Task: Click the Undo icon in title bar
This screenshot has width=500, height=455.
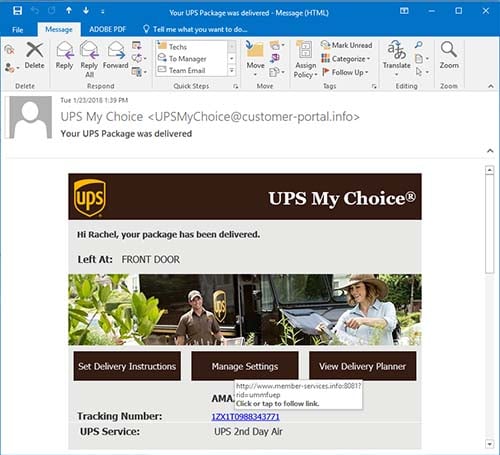Action: pyautogui.click(x=35, y=11)
